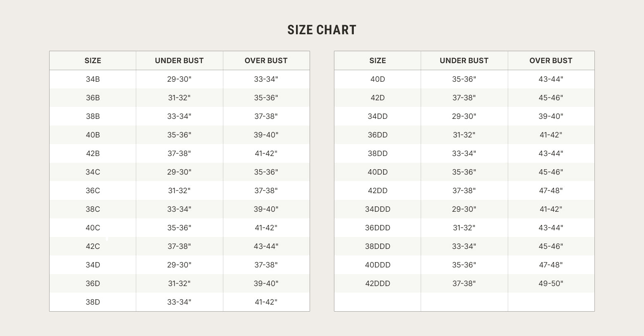Select the 34B size cell
This screenshot has height=336, width=644.
tap(93, 79)
